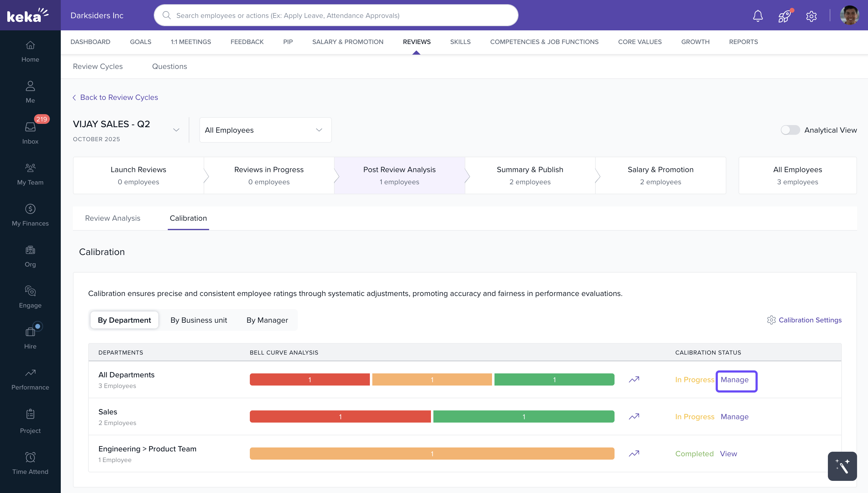Enable the Analytical View toggle
Screen dimensions: 868x493
pos(790,130)
